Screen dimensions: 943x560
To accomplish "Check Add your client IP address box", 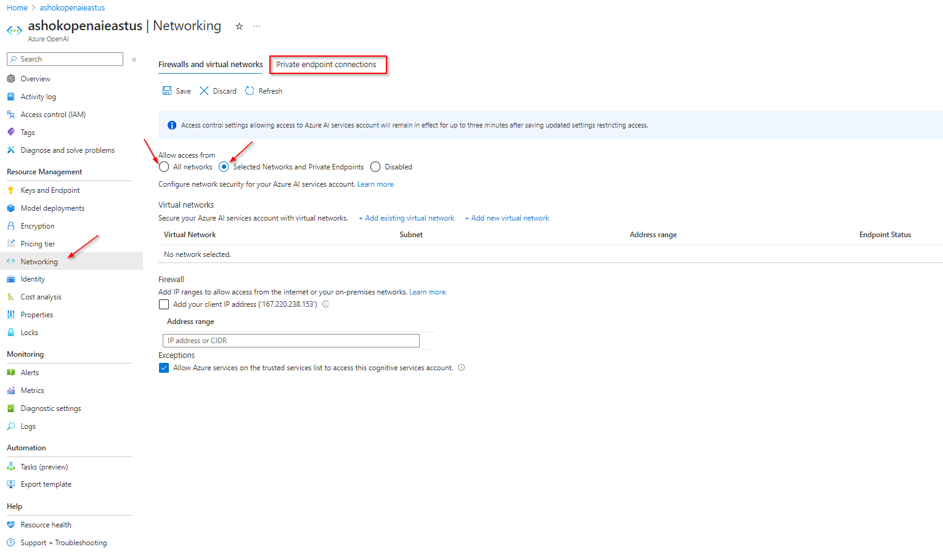I will click(164, 304).
